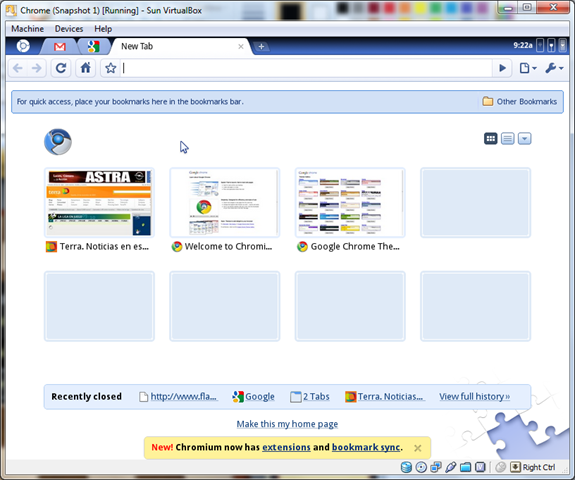Image resolution: width=575 pixels, height=480 pixels.
Task: Click the forward navigation arrow
Action: pyautogui.click(x=36, y=68)
